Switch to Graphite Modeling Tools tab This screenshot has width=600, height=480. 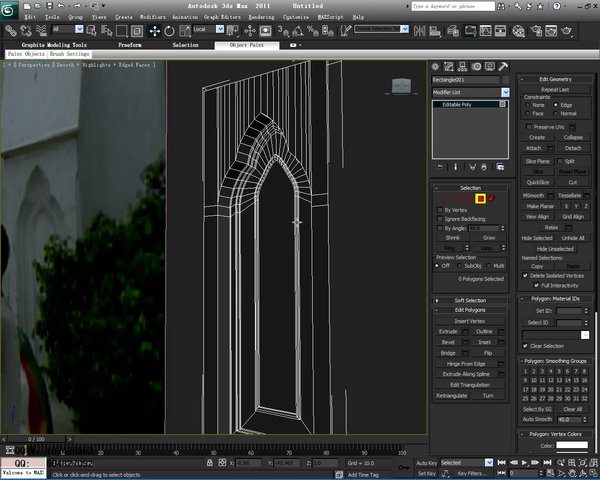(54, 45)
